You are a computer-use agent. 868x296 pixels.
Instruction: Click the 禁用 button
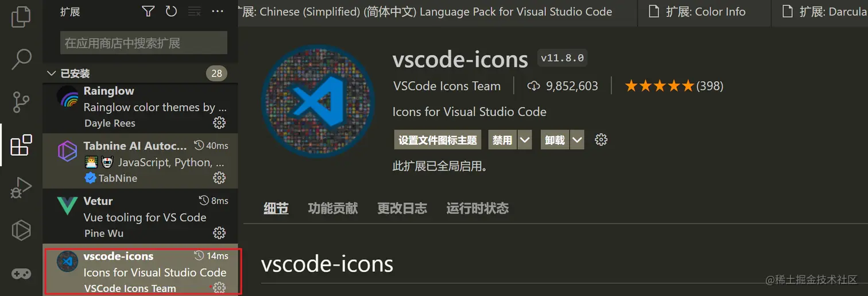point(503,140)
